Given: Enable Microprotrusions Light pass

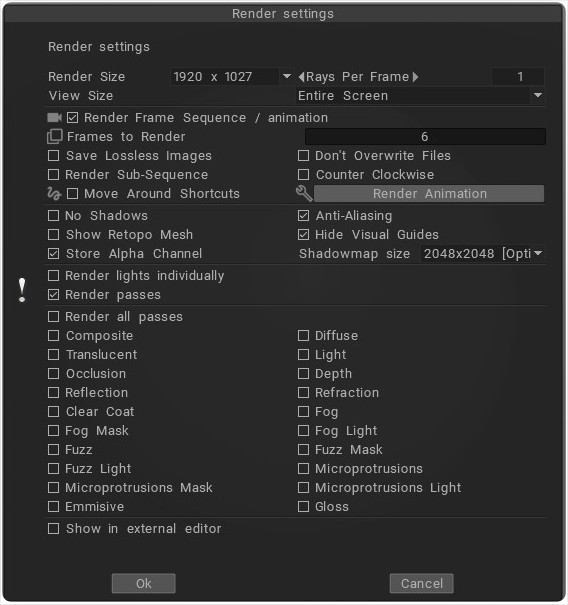Looking at the screenshot, I should (x=304, y=487).
